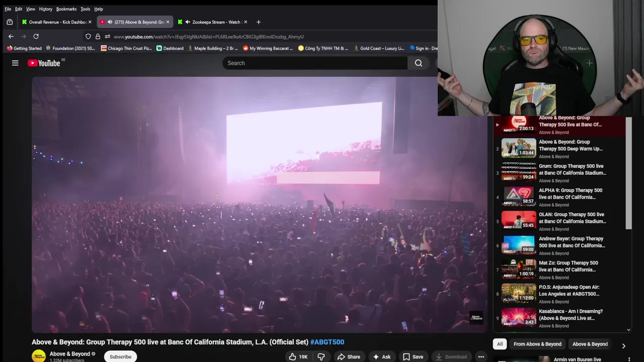The width and height of the screenshot is (644, 362).
Task: Reload the current page
Action: tap(36, 36)
